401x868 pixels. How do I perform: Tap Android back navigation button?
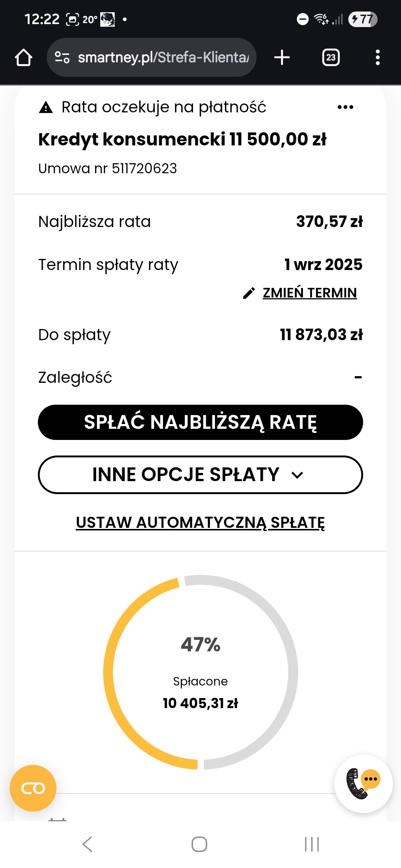[x=88, y=844]
